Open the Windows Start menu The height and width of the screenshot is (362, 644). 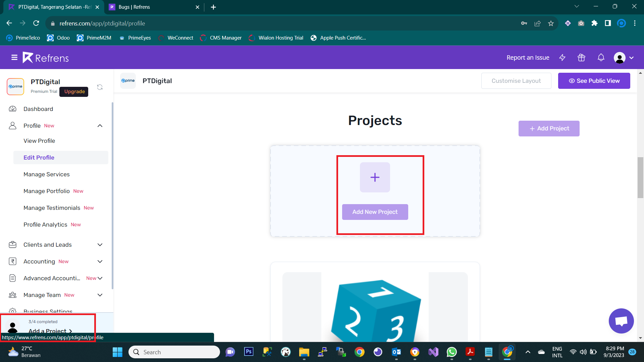tap(117, 352)
